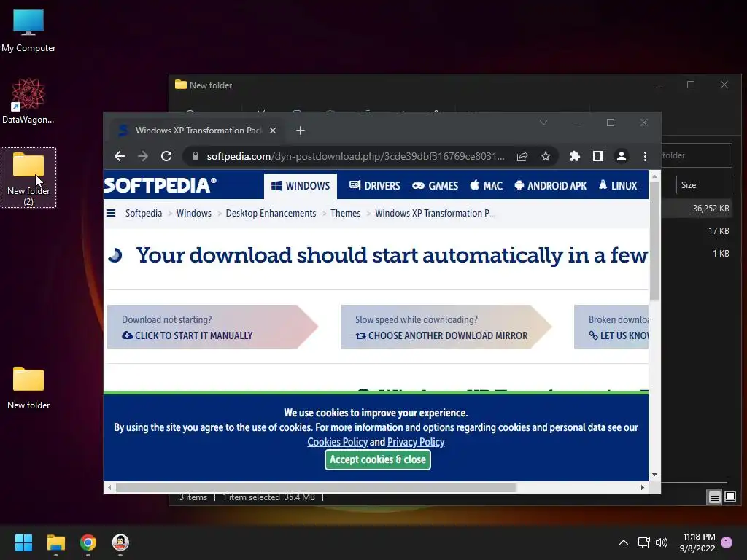Open the Chrome profile icon
This screenshot has width=747, height=560.
[622, 156]
